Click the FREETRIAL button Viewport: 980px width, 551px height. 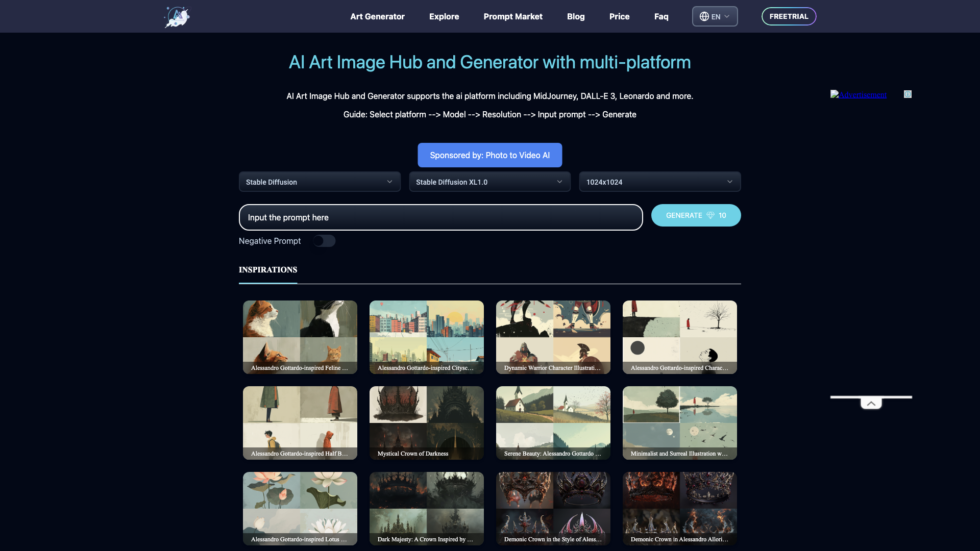coord(789,16)
